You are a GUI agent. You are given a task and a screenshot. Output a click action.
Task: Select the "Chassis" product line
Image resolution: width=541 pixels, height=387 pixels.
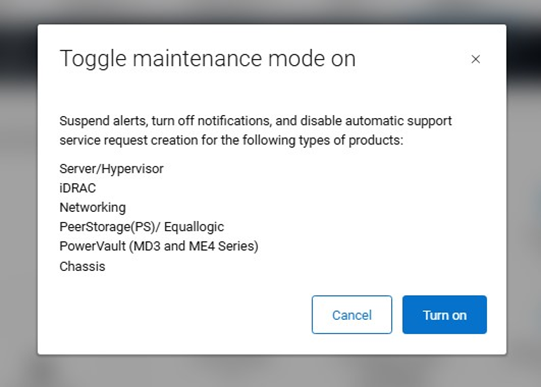(x=82, y=266)
